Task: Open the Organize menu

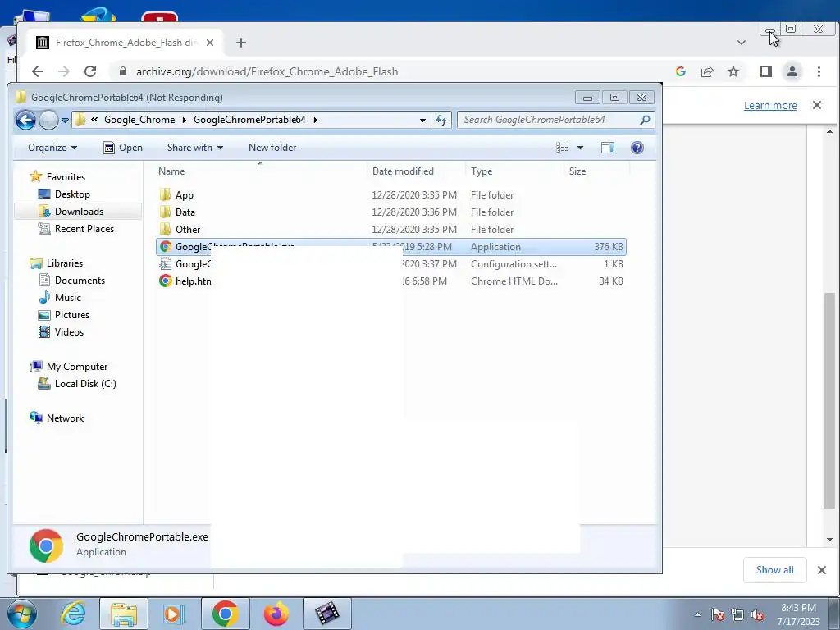Action: (x=52, y=148)
